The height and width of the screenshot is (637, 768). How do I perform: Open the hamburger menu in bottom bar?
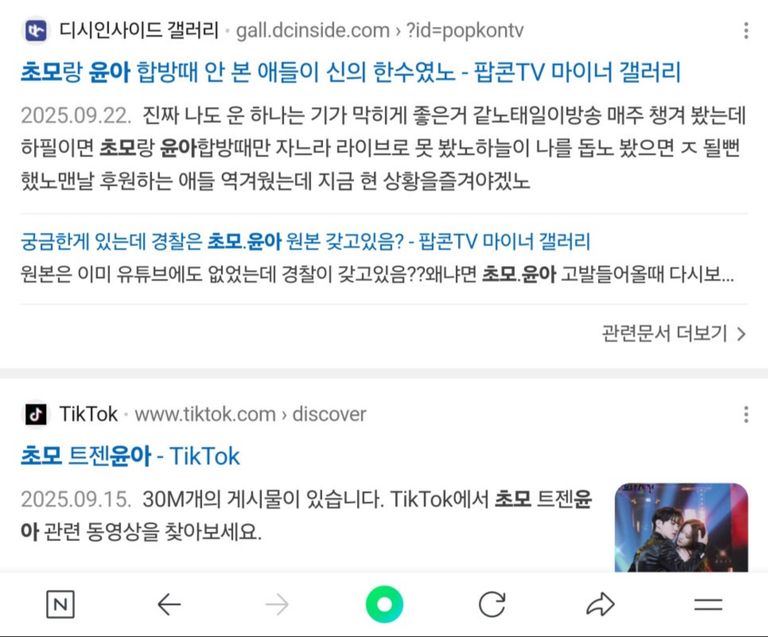click(x=708, y=605)
